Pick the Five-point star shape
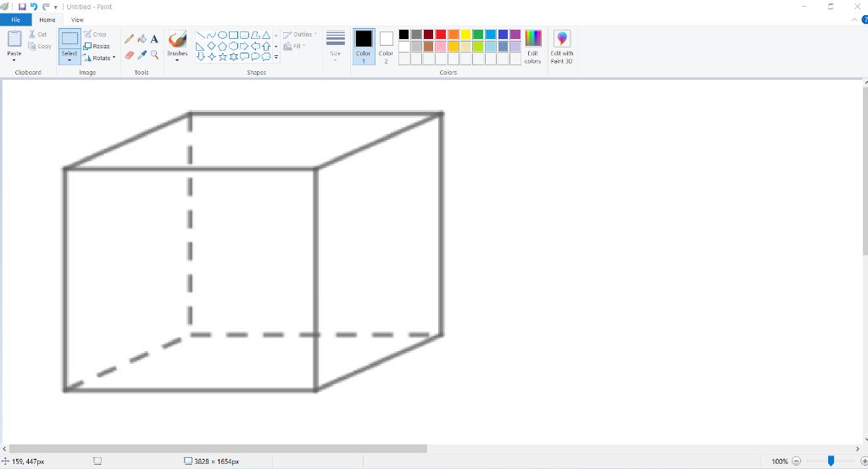The width and height of the screenshot is (868, 469). (x=222, y=57)
